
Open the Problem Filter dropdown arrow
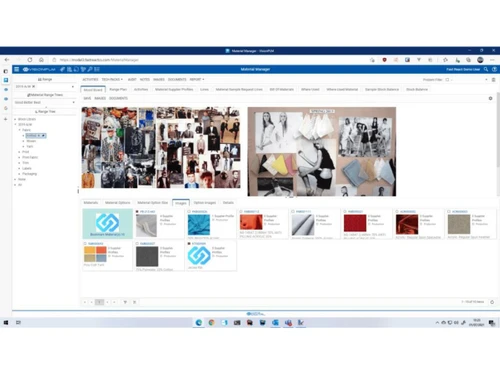[x=486, y=80]
